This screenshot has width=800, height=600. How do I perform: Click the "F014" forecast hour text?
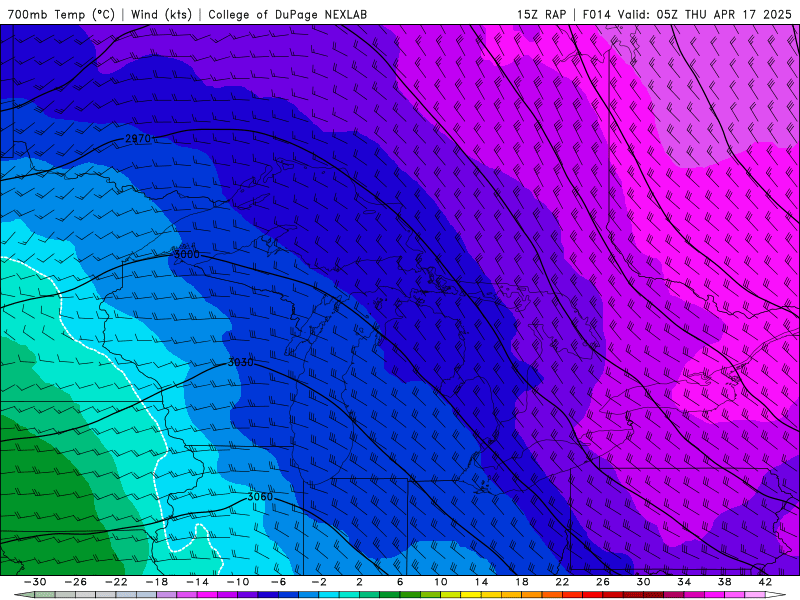point(596,14)
